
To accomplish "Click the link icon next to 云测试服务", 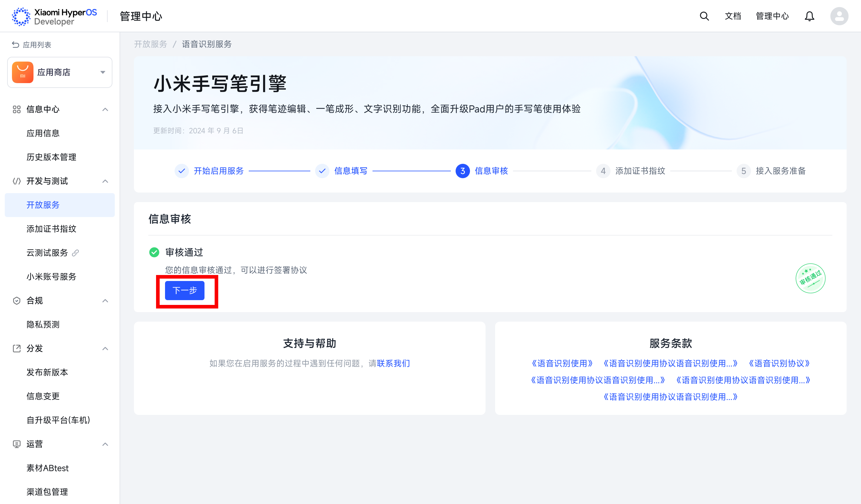I will tap(76, 253).
